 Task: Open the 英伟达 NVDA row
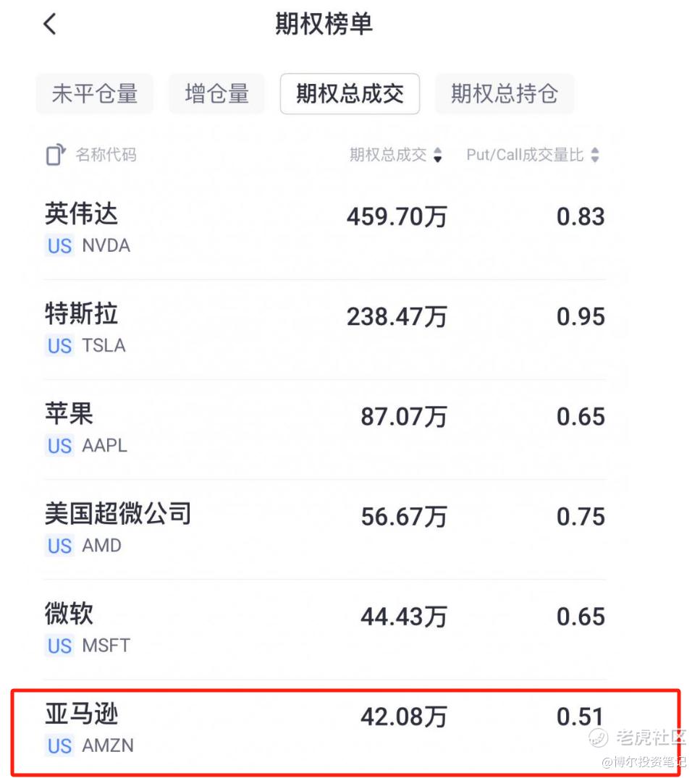(x=325, y=229)
